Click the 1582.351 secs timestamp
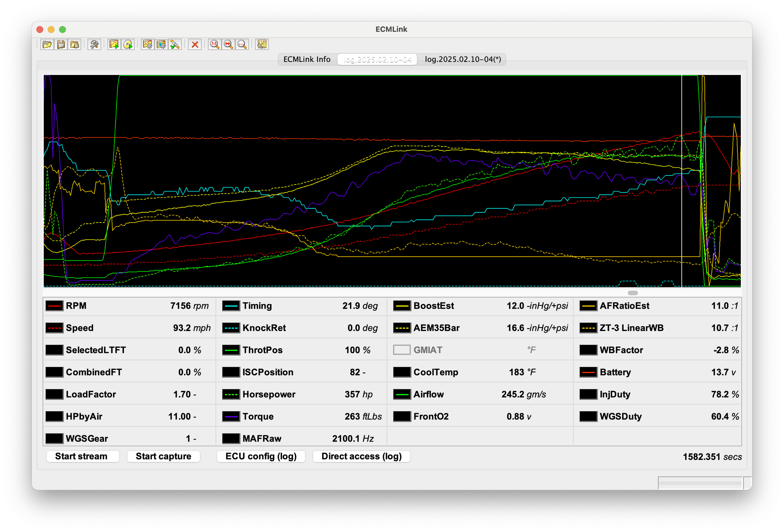 coord(712,457)
